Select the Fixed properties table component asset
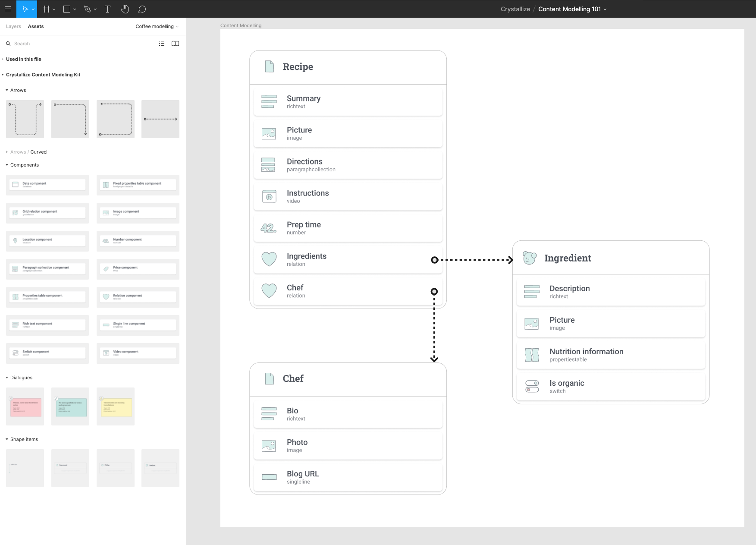Viewport: 756px width, 545px height. (138, 185)
